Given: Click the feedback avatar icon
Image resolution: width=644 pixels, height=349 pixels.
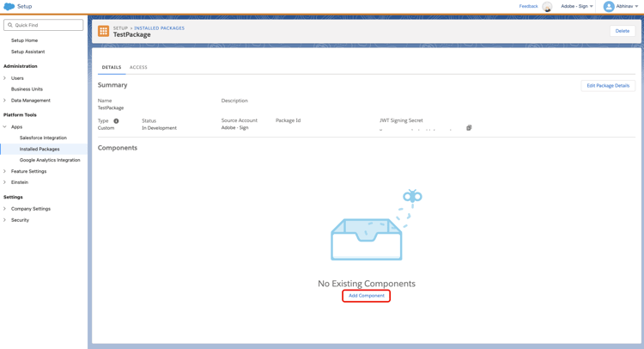Looking at the screenshot, I should 547,7.
